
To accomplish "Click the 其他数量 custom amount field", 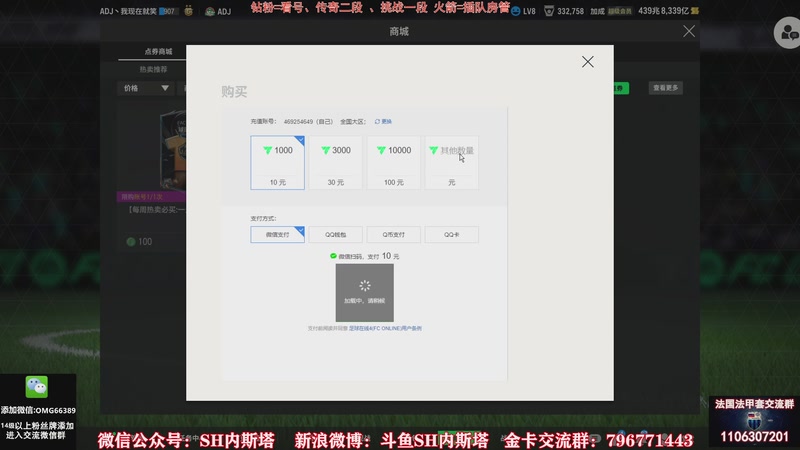I will (x=452, y=163).
